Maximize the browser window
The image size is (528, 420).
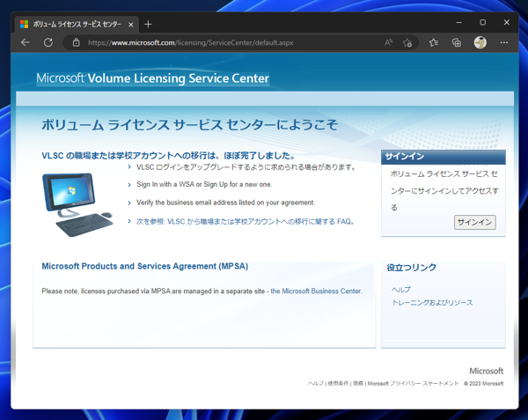482,23
